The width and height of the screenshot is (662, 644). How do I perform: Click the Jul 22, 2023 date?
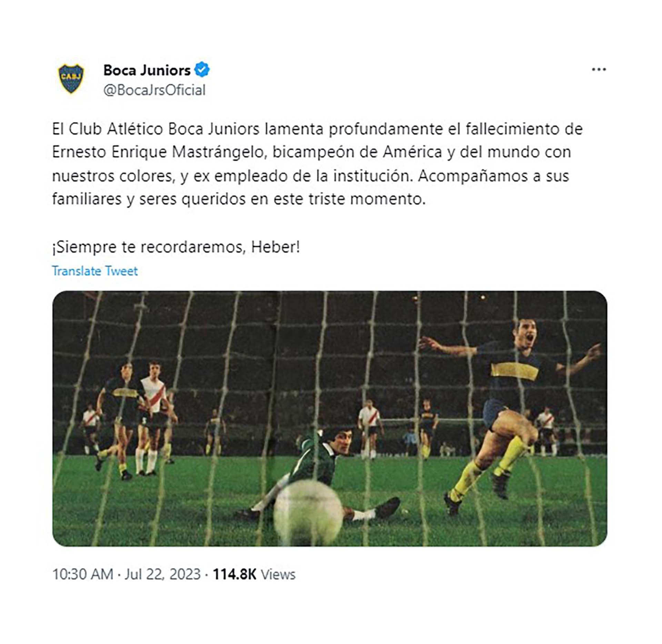pos(163,574)
